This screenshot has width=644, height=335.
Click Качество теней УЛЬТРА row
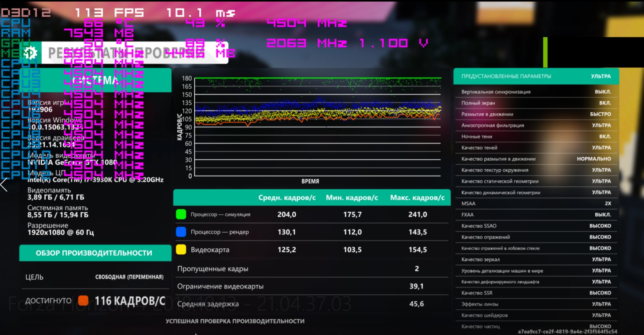point(536,148)
